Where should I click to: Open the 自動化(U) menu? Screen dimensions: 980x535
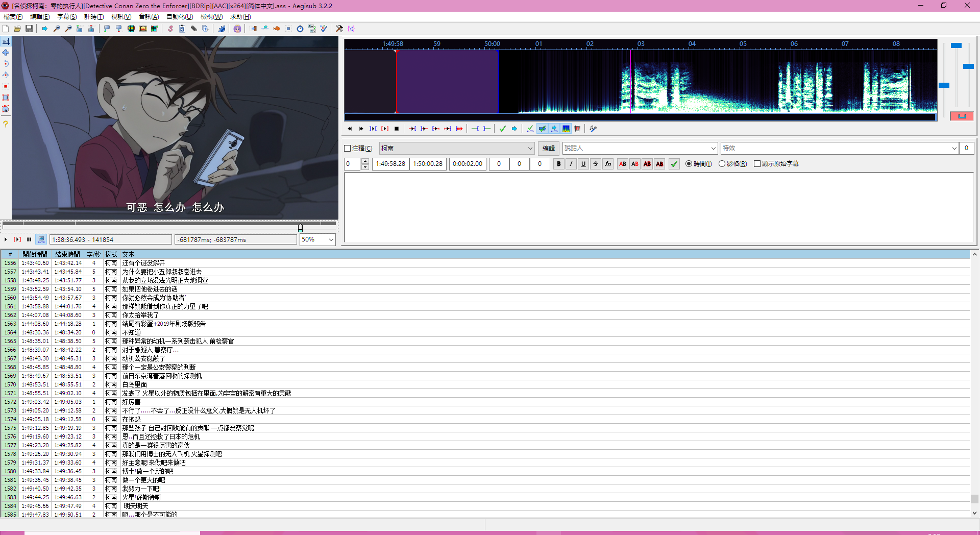pos(180,17)
